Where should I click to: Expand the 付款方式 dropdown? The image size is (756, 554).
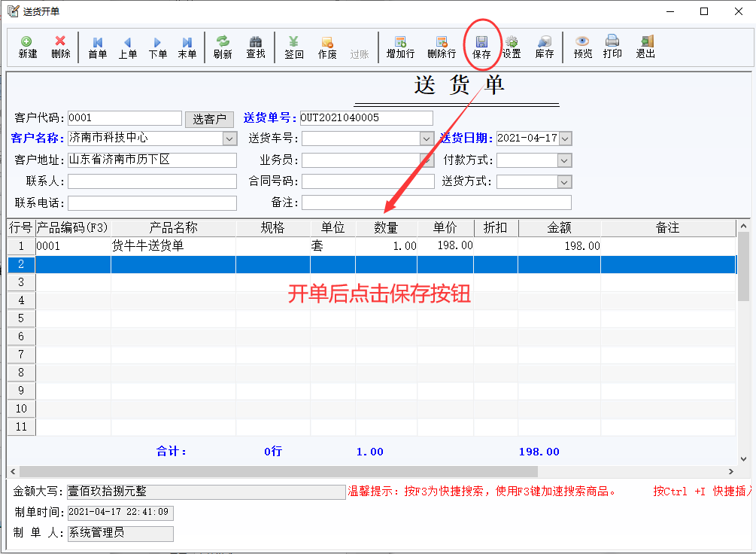click(x=564, y=160)
